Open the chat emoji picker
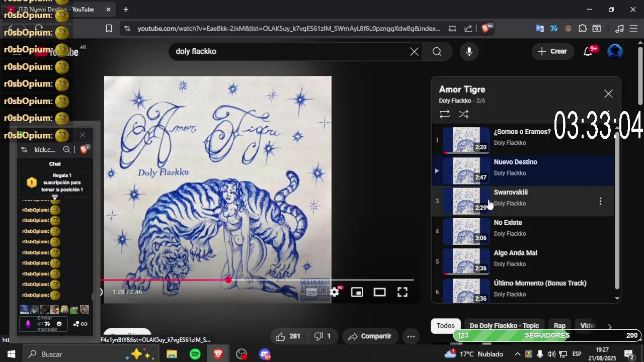Image resolution: width=644 pixels, height=362 pixels. click(59, 324)
